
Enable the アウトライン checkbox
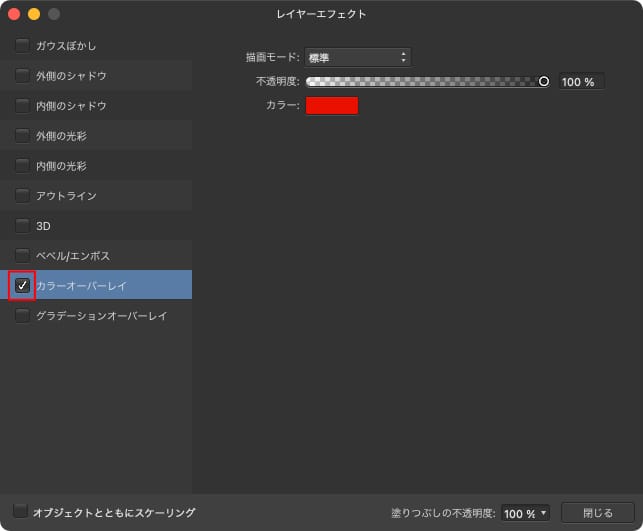pos(22,195)
